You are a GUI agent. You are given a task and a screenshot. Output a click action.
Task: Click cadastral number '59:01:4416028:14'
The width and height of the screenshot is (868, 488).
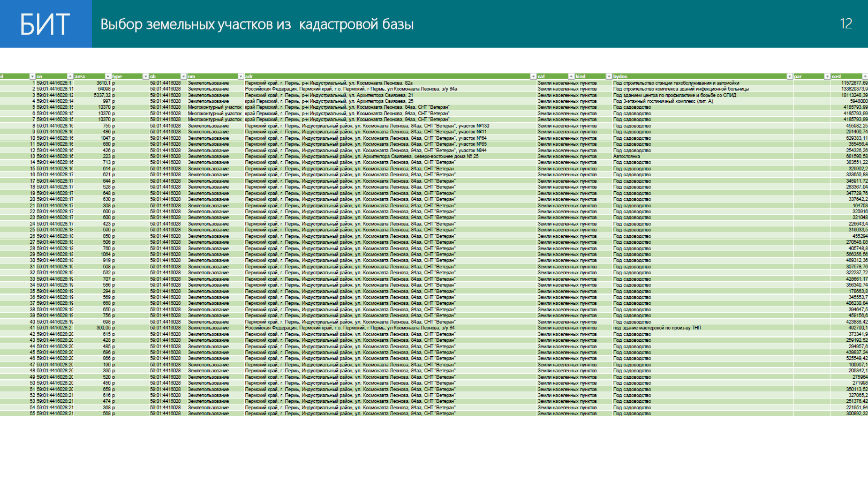[x=55, y=101]
